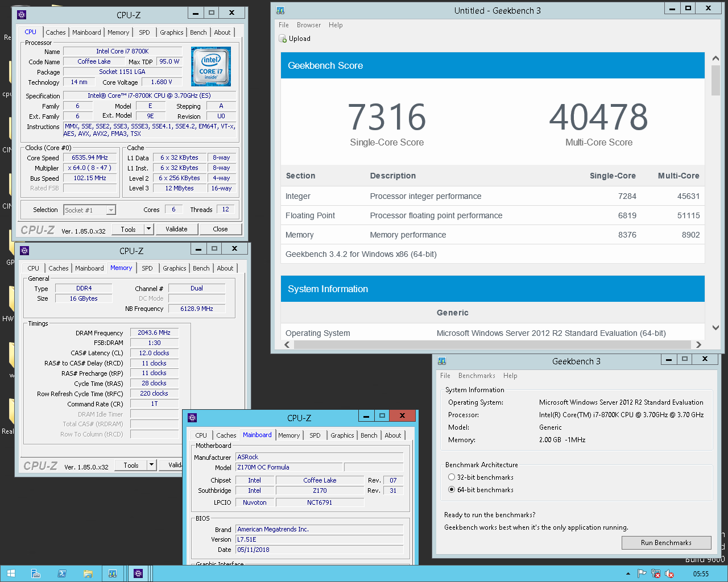Image resolution: width=728 pixels, height=582 pixels.
Task: Open Help menu in Geekbench 3 dialog
Action: (x=510, y=376)
